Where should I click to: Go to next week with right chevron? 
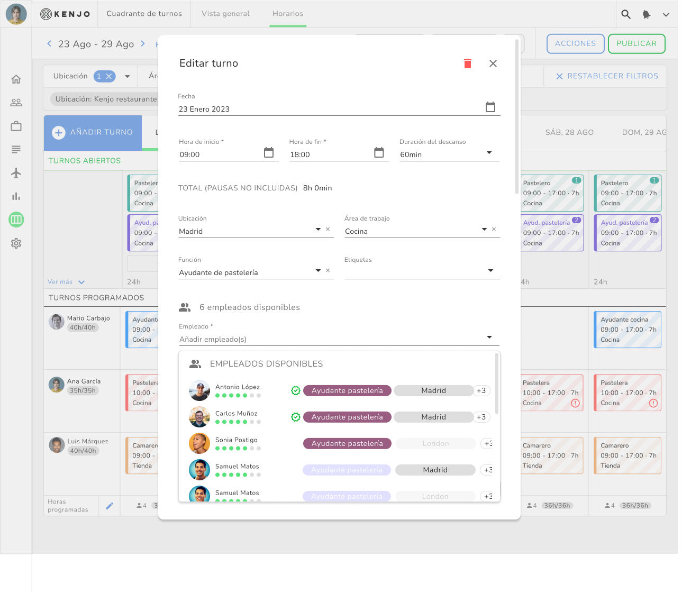[143, 44]
